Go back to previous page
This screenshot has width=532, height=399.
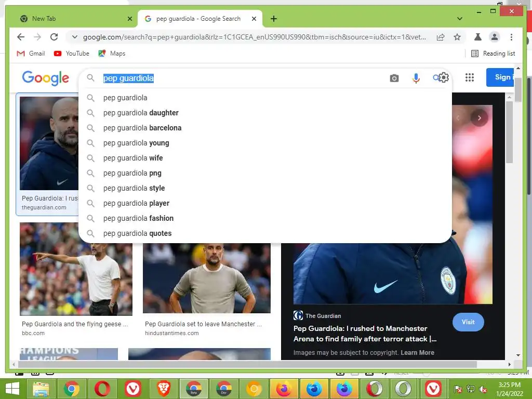[21, 37]
